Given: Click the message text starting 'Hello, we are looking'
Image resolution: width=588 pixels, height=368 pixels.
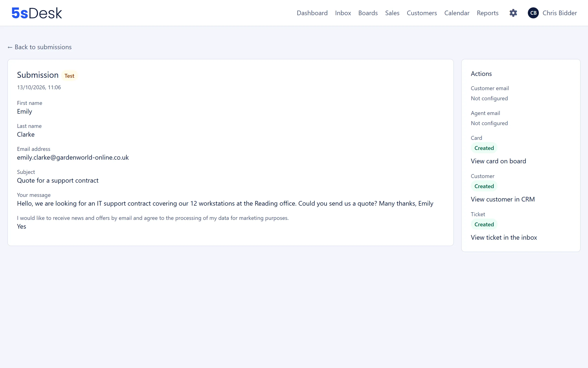Looking at the screenshot, I should pyautogui.click(x=225, y=204).
